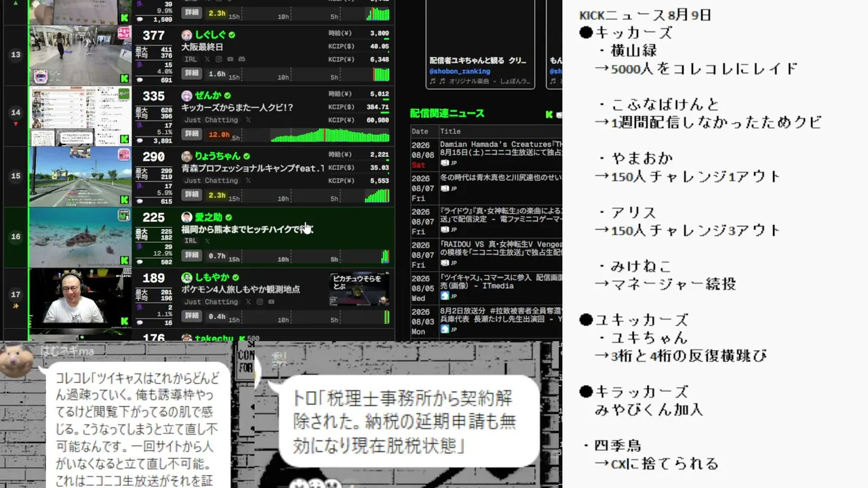Image resolution: width=868 pixels, height=488 pixels.
Task: Click rank number 13 badge
Action: click(x=16, y=55)
